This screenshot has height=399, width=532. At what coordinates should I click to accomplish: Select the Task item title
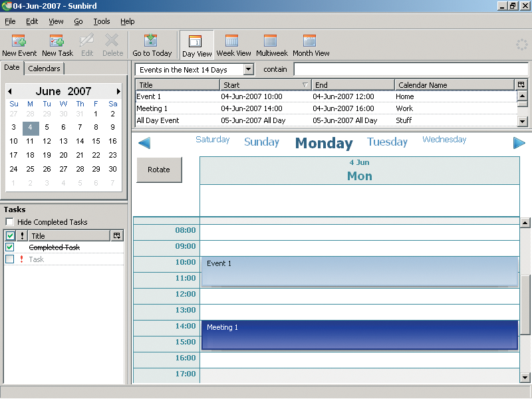pyautogui.click(x=37, y=259)
